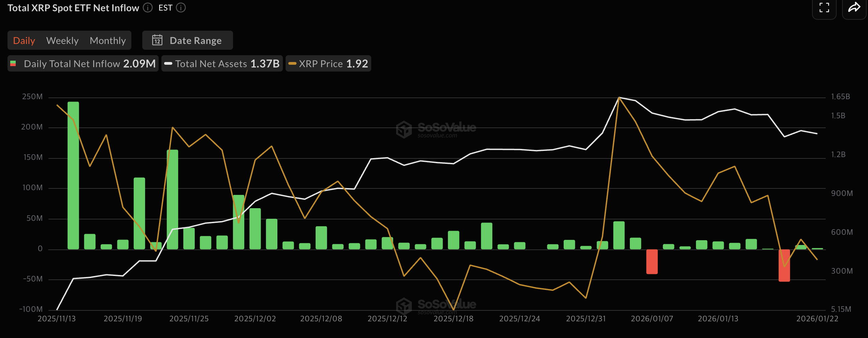Screen dimensions: 868x338
Task: Click the tall green bar left of 2025/11/25
Action: tap(172, 199)
